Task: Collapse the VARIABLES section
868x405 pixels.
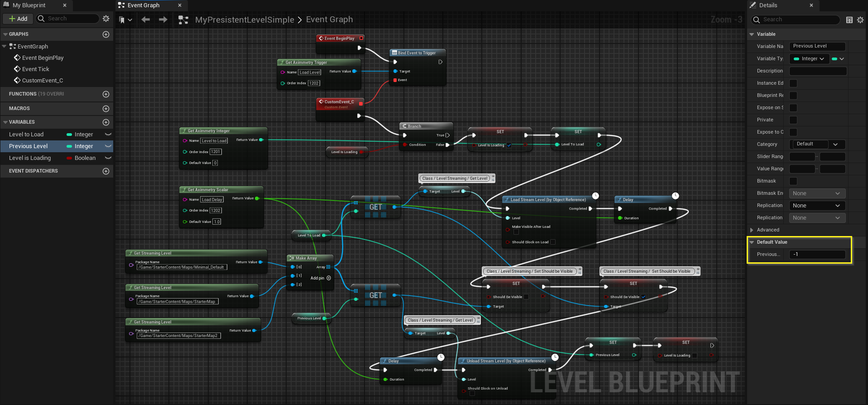Action: click(5, 122)
